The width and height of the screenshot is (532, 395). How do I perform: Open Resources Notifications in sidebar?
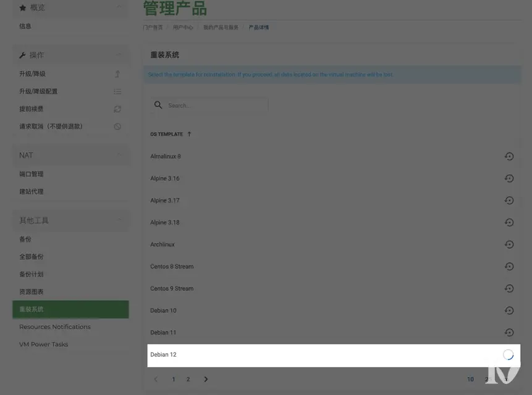[55, 327]
